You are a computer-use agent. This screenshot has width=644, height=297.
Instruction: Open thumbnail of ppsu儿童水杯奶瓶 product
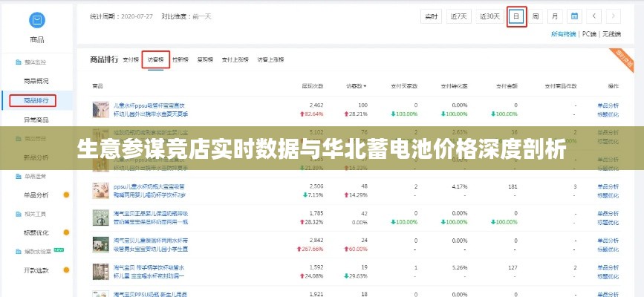[x=100, y=191]
